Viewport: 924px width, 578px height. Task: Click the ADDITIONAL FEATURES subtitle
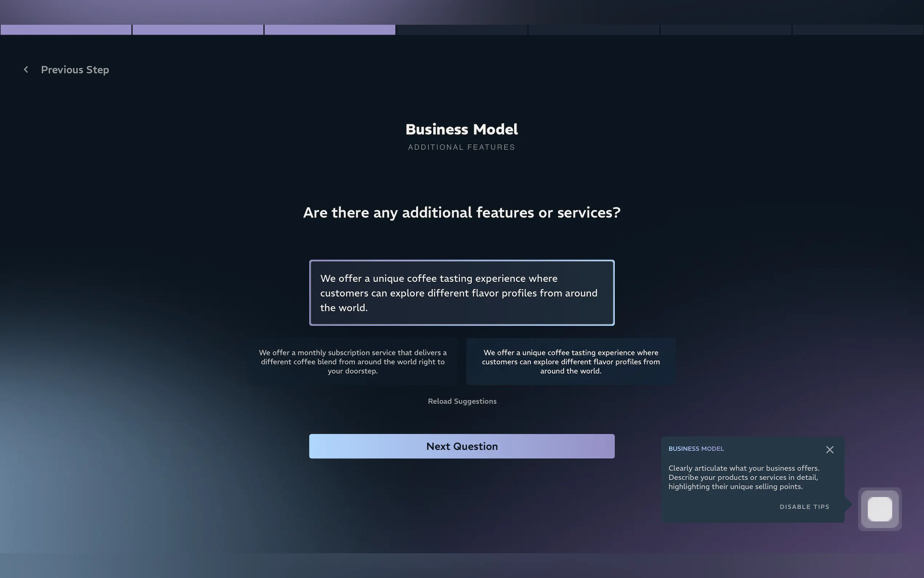coord(461,147)
